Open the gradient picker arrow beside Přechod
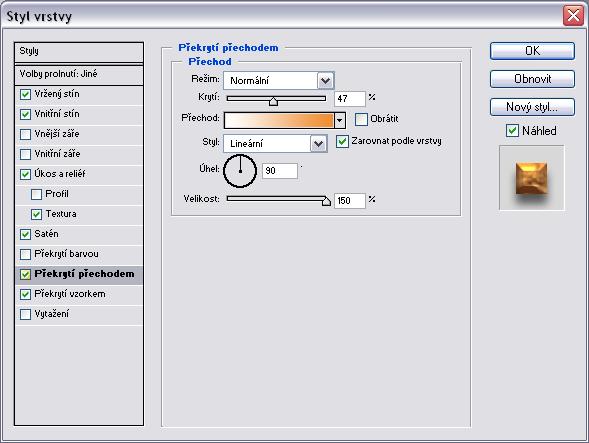The height and width of the screenshot is (443, 589). point(340,120)
